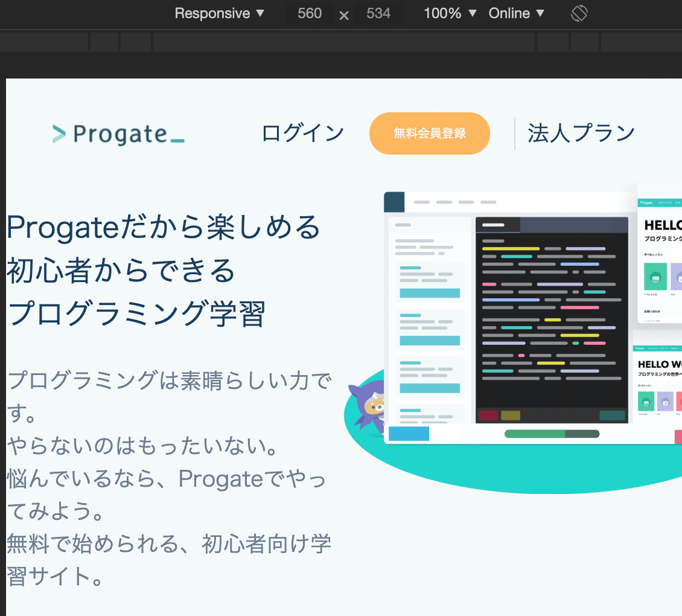Click the プログラミング学習 headline line
This screenshot has height=616, width=682.
pos(136,313)
